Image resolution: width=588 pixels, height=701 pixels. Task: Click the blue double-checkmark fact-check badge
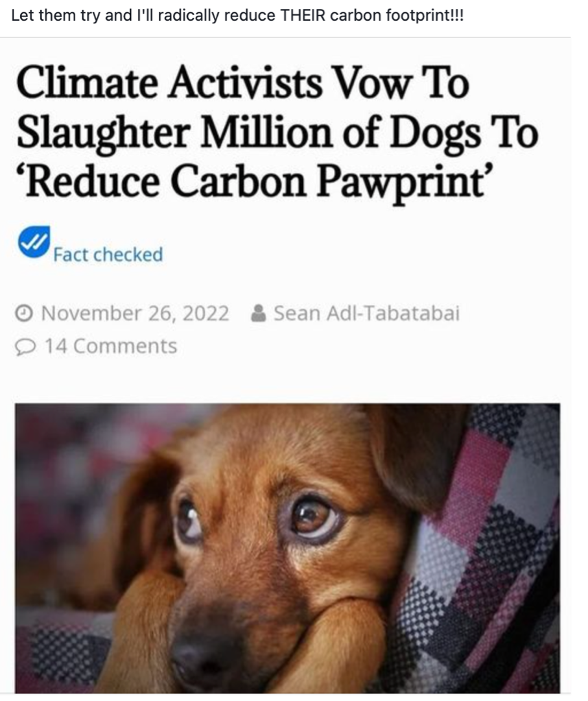point(34,242)
